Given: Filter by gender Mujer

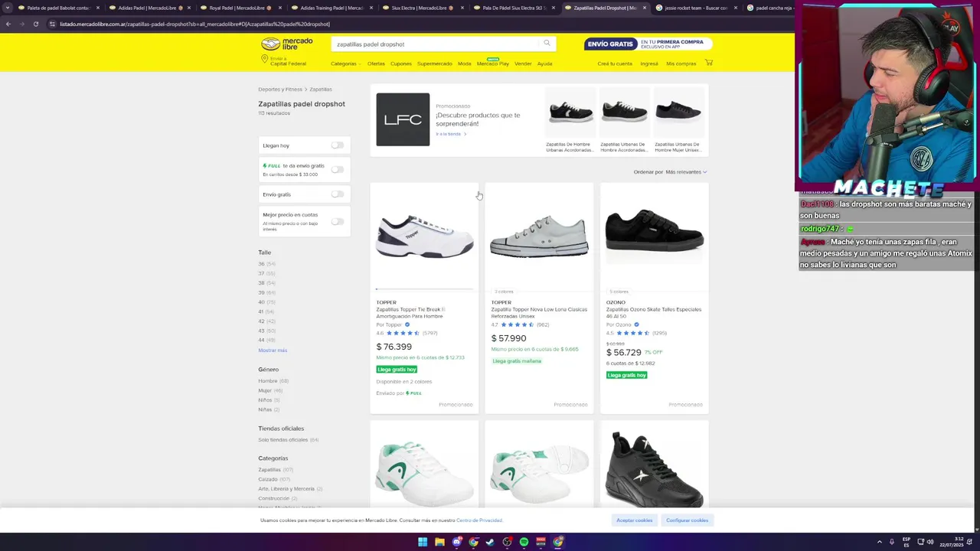Looking at the screenshot, I should (270, 390).
